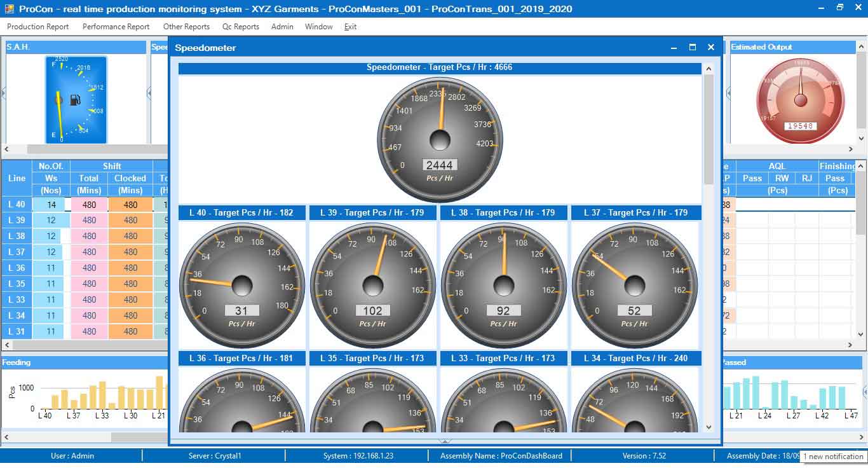Click the collapse arrow below Speedometer window

coord(445,441)
